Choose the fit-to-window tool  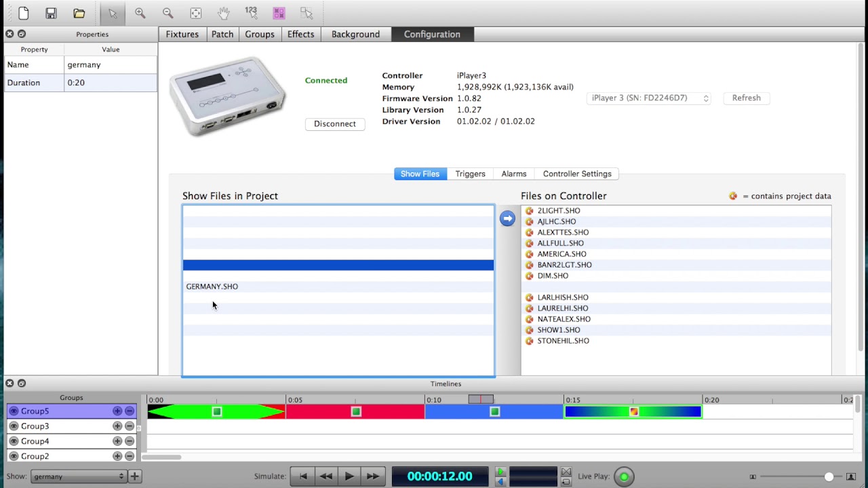[x=196, y=13]
